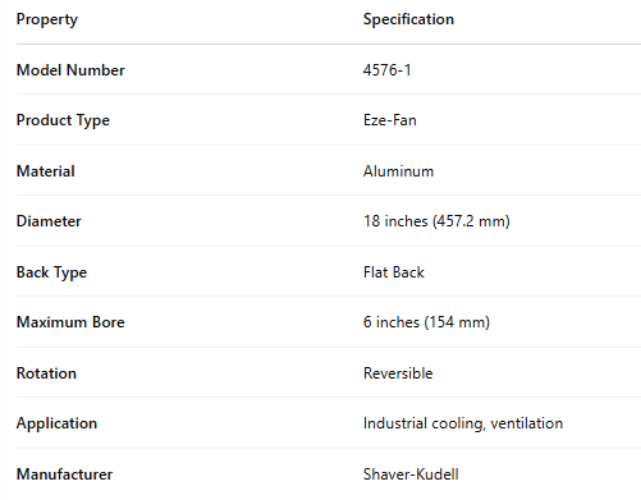Click the Property column header
This screenshot has height=500, width=641.
[46, 19]
